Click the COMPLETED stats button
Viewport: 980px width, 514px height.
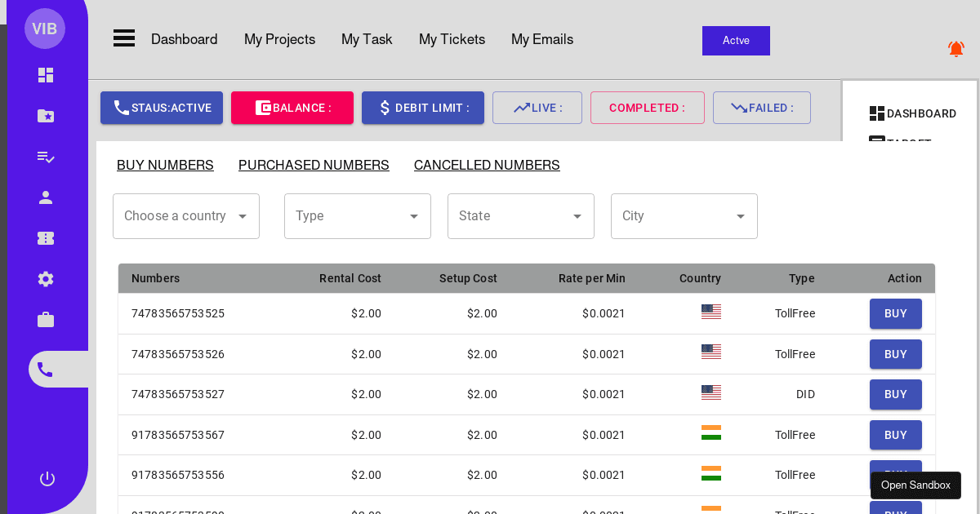[x=648, y=108]
